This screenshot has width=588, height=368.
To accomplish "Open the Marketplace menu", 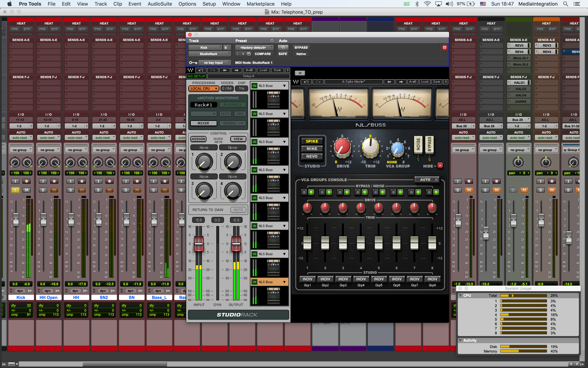I will tap(260, 4).
